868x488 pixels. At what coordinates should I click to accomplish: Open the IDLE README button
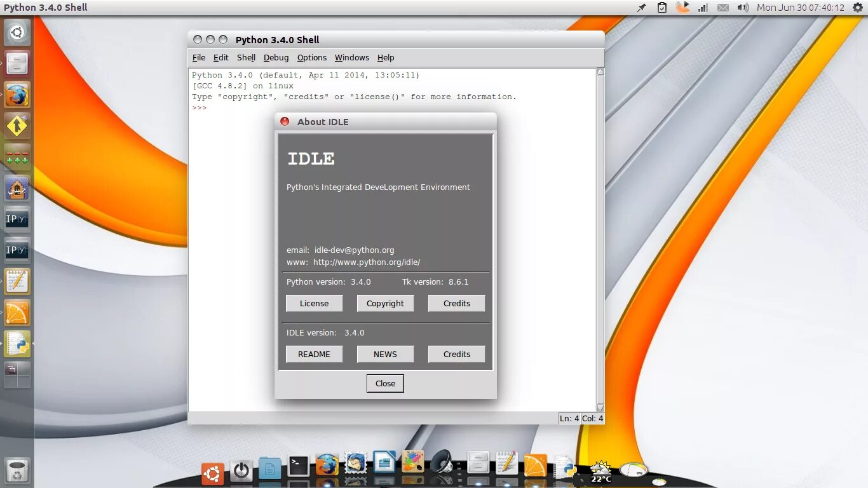click(315, 354)
